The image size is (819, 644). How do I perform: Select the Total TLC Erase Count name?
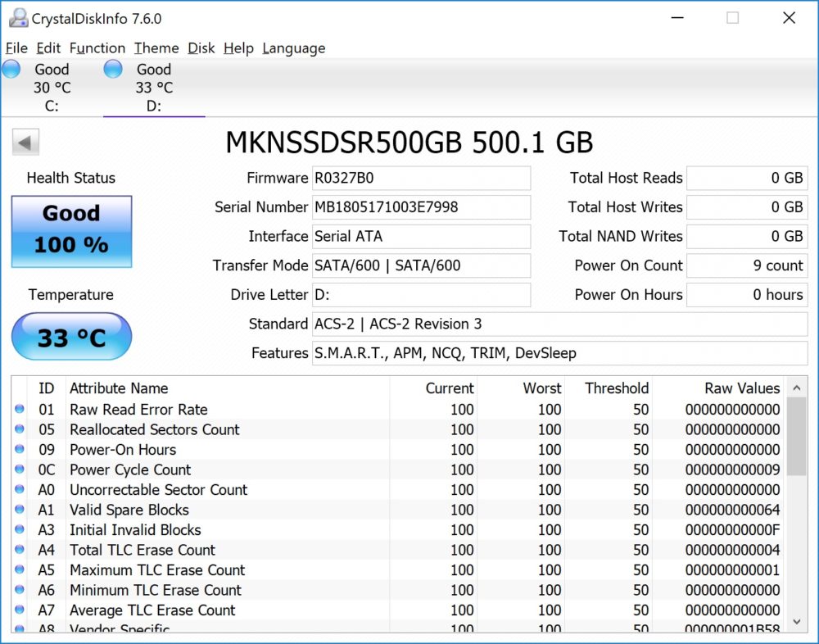(x=142, y=550)
